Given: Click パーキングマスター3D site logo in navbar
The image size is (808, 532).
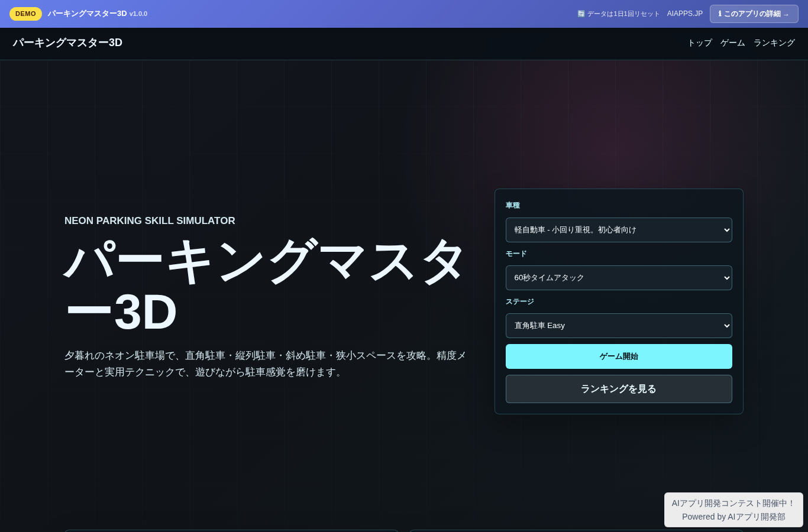Looking at the screenshot, I should (x=67, y=43).
